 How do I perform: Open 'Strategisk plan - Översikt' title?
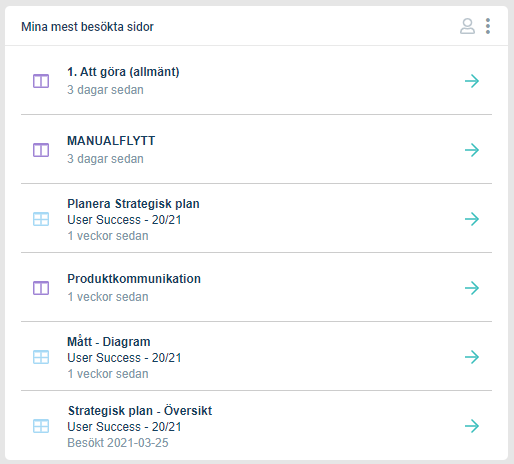click(x=140, y=411)
